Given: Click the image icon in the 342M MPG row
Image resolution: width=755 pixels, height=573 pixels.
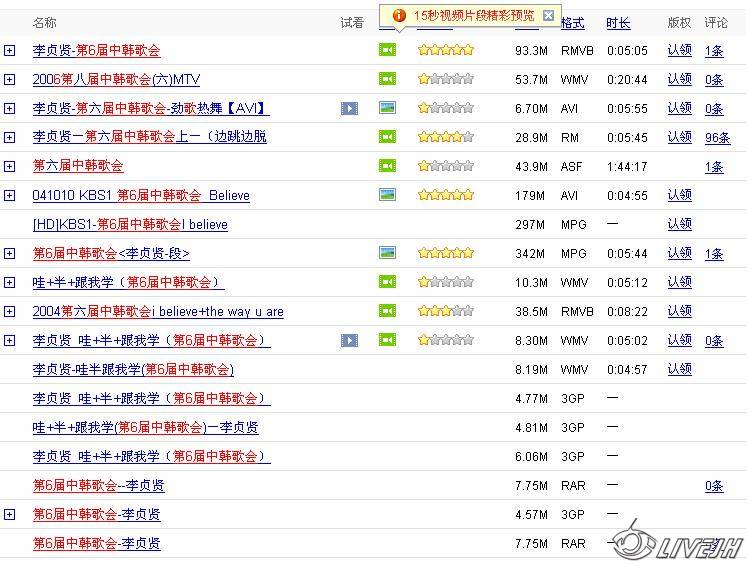Looking at the screenshot, I should tap(387, 253).
